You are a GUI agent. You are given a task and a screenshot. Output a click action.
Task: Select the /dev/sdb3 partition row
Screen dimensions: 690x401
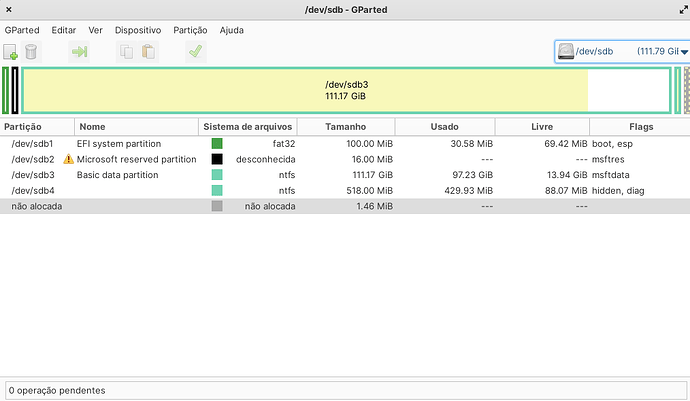pyautogui.click(x=345, y=175)
